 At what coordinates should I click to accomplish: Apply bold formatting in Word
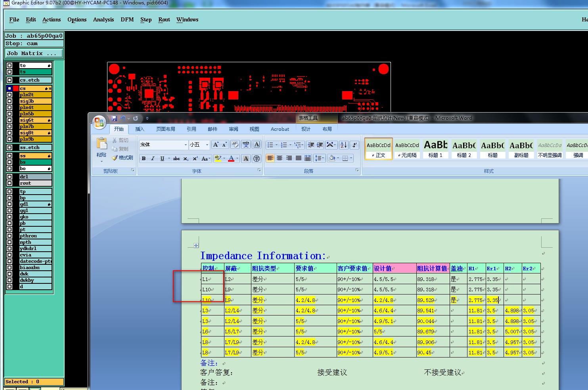(x=144, y=159)
